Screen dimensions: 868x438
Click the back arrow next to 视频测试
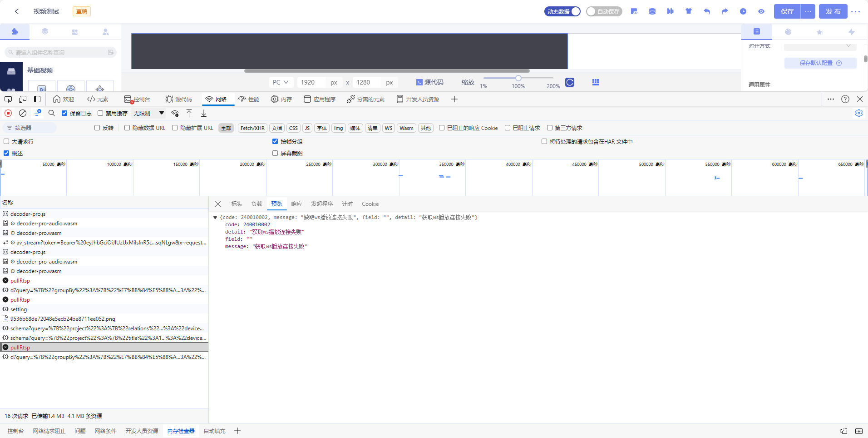(x=17, y=11)
